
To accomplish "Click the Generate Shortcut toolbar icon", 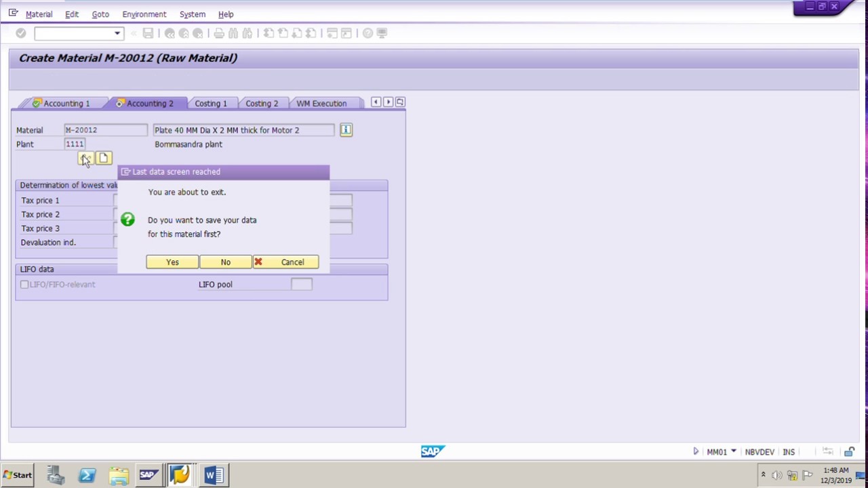I will coord(347,33).
